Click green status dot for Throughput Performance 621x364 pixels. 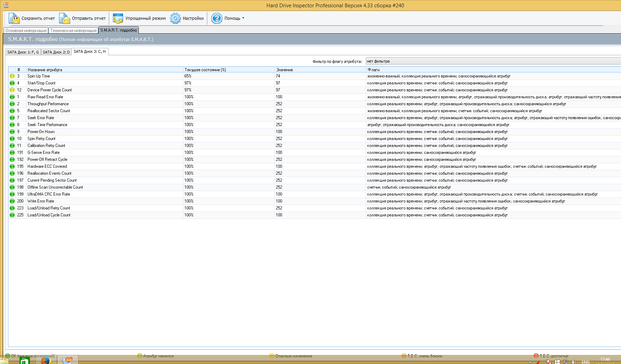tap(12, 104)
